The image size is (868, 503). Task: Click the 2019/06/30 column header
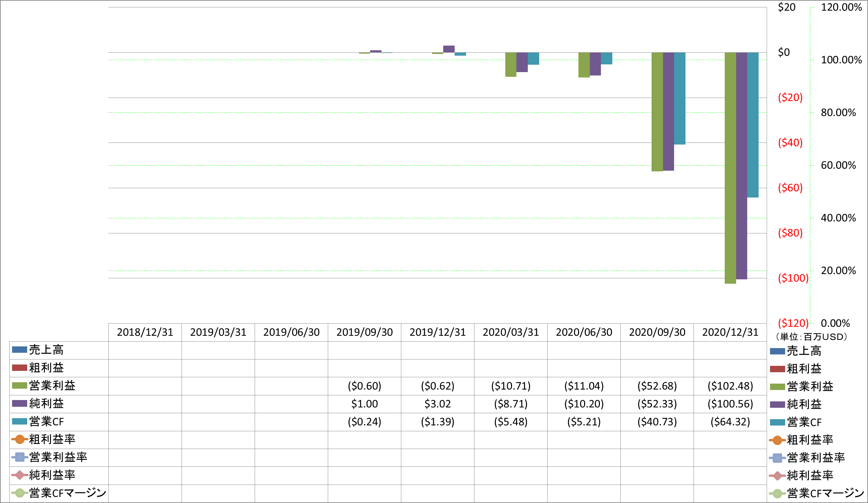pyautogui.click(x=291, y=332)
